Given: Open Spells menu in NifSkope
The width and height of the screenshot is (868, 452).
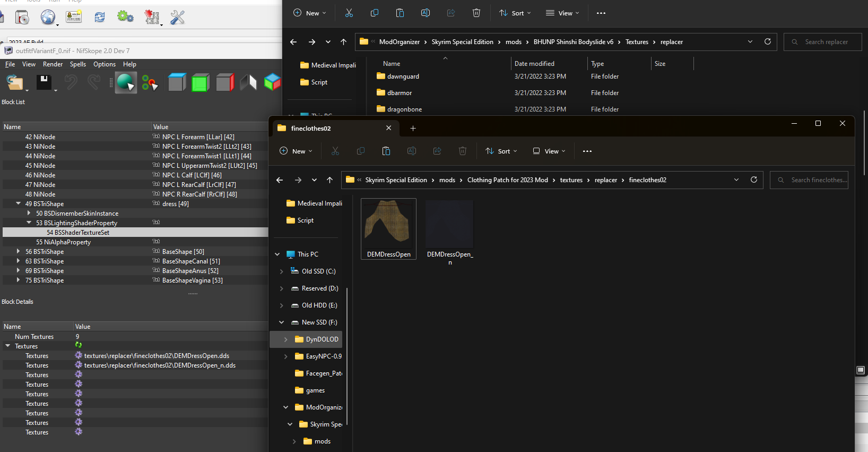Looking at the screenshot, I should pos(78,64).
